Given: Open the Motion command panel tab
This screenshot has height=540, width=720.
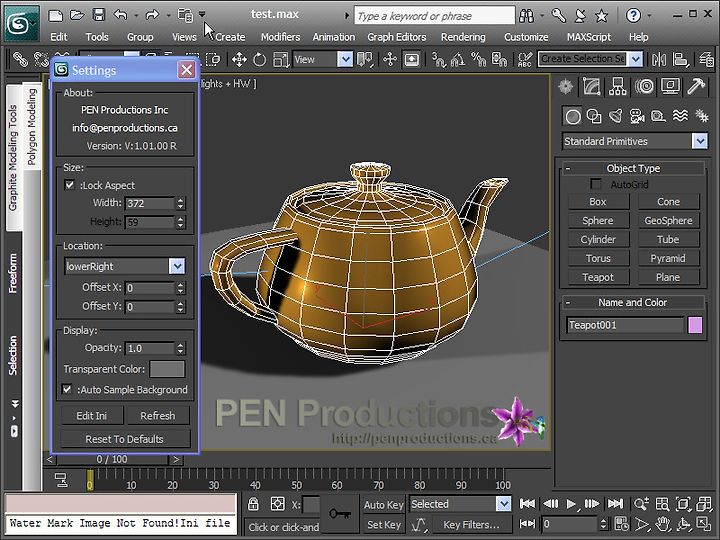Looking at the screenshot, I should 644,86.
